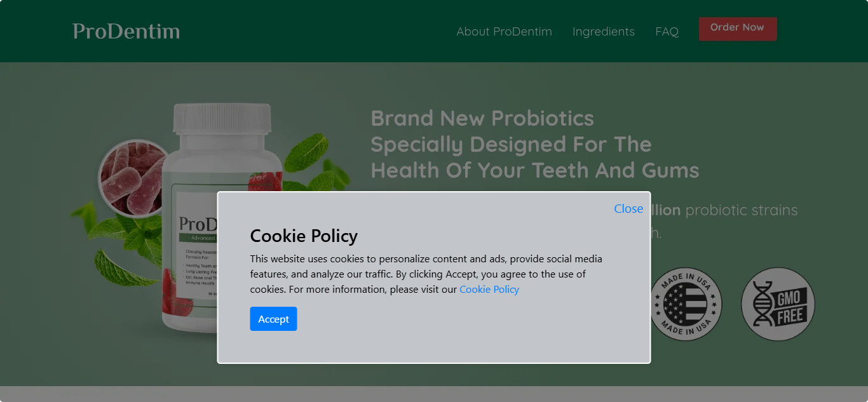Go to the Ingredients nav item
868x402 pixels.
[x=603, y=32]
